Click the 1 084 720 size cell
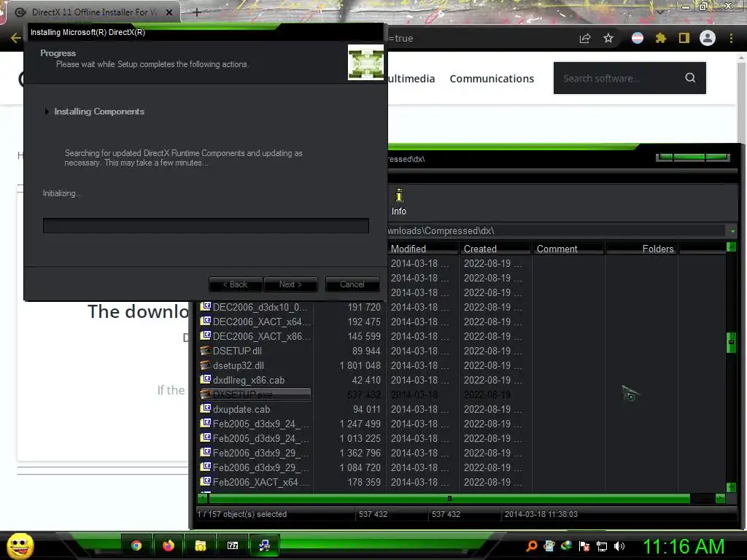Viewport: 747px width, 560px height. (360, 467)
